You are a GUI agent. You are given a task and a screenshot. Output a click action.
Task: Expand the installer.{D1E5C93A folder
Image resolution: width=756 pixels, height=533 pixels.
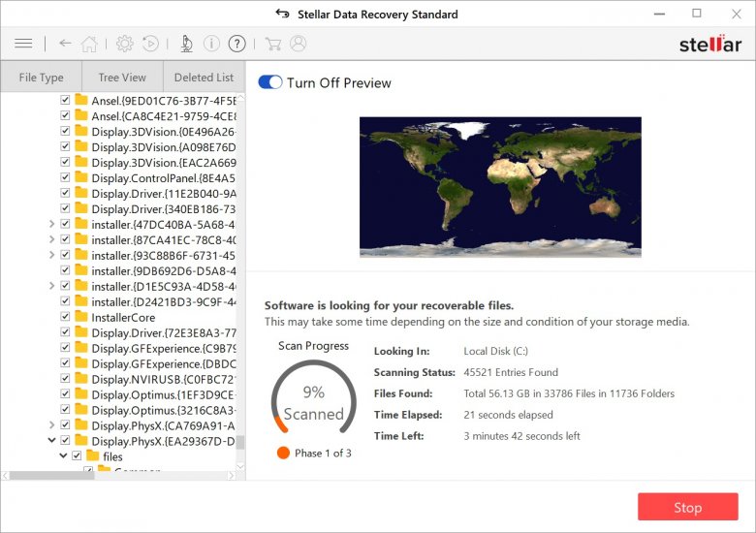[x=51, y=286]
